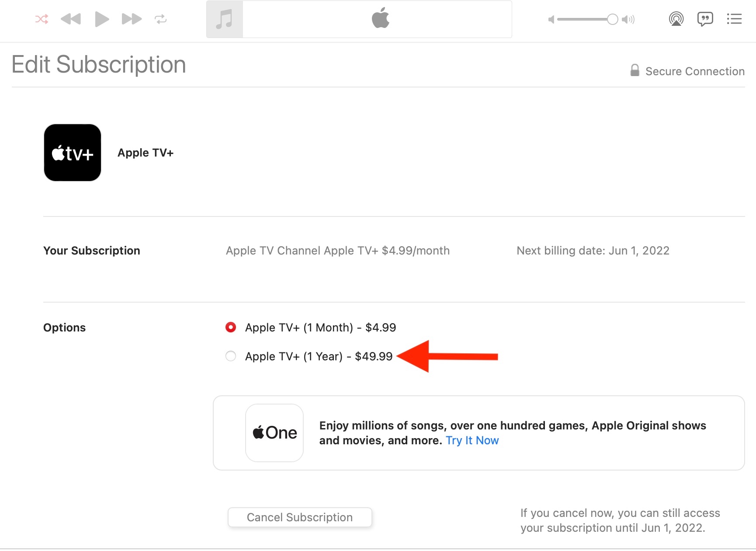Click the Cancel Subscription button
Screen dimensions: 756x551
[x=300, y=517]
